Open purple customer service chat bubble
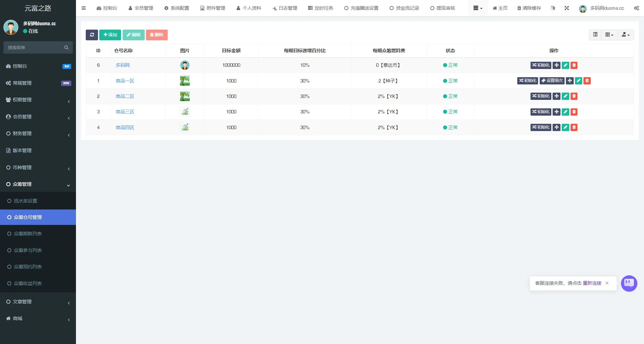 click(x=629, y=283)
